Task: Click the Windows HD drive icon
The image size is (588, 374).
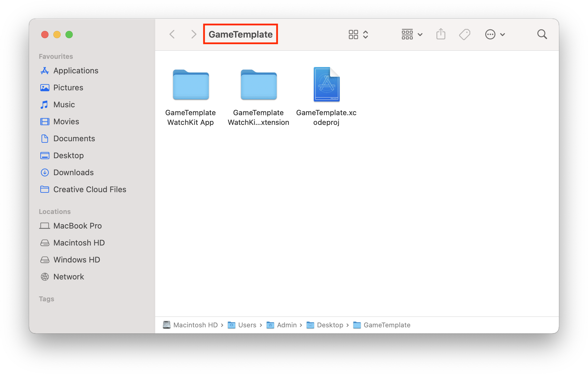Action: (45, 260)
